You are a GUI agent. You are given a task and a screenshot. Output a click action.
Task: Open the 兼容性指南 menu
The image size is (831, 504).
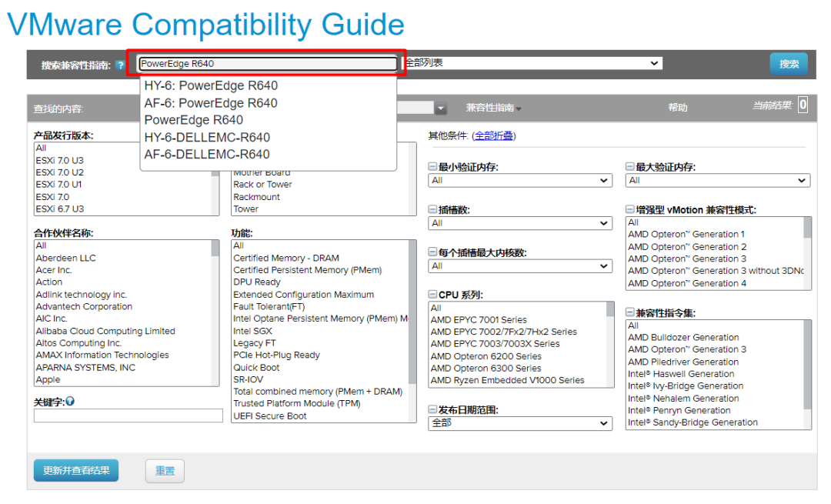tap(493, 108)
